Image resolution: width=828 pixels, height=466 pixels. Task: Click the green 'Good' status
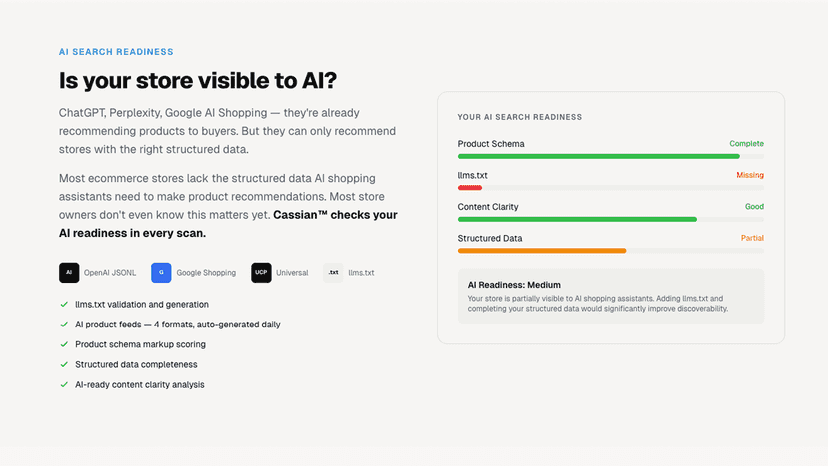click(754, 207)
